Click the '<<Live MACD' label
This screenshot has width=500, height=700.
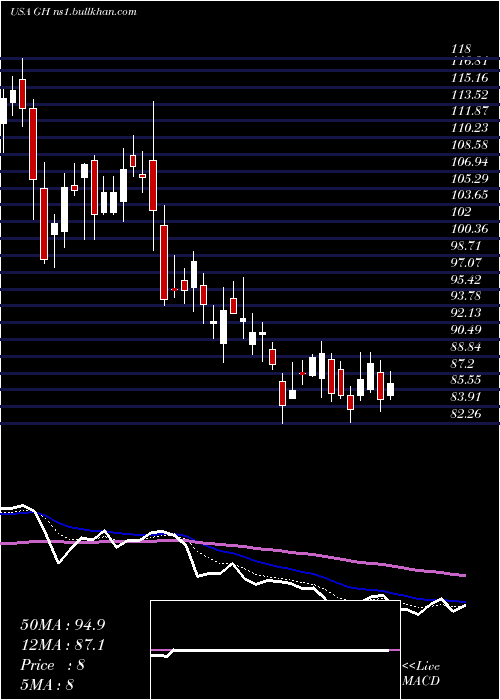[x=421, y=673]
